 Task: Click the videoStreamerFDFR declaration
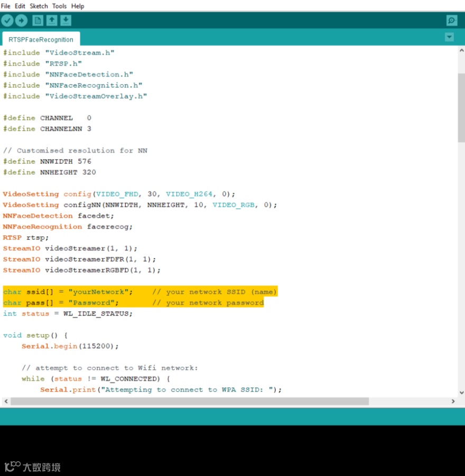point(79,259)
